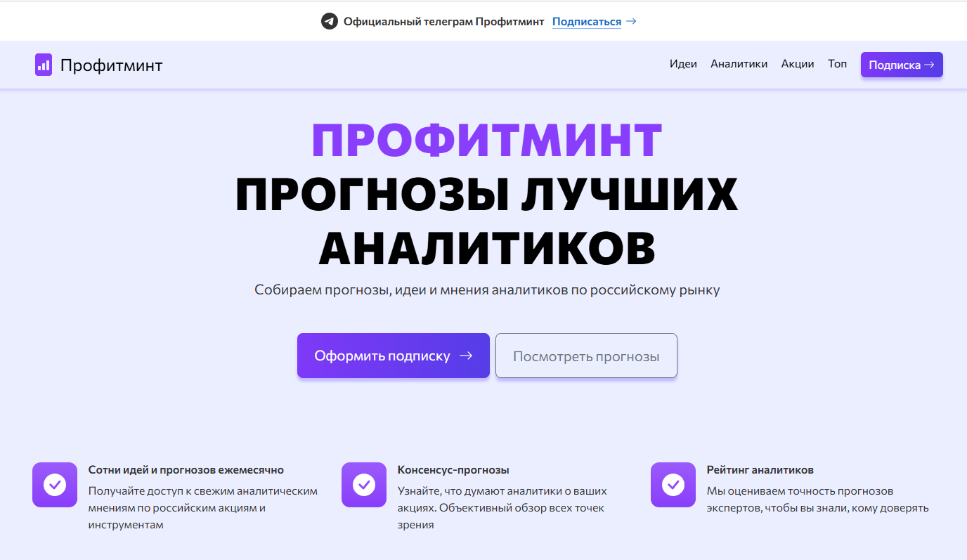Image resolution: width=967 pixels, height=560 pixels.
Task: Click the text Официальный телеграм Профитминт
Action: click(443, 22)
